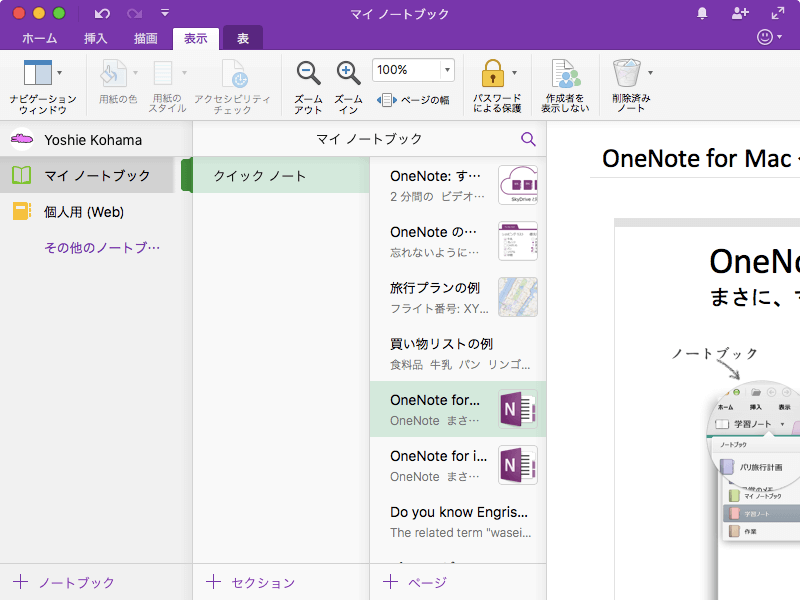The image size is (800, 600).
Task: Switch to the 描画 tab
Action: tap(145, 38)
